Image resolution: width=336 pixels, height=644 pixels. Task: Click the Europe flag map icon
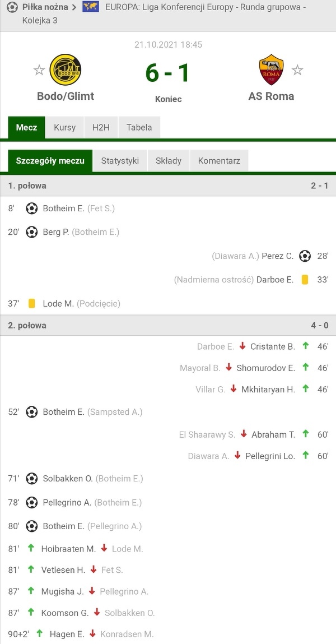(91, 7)
